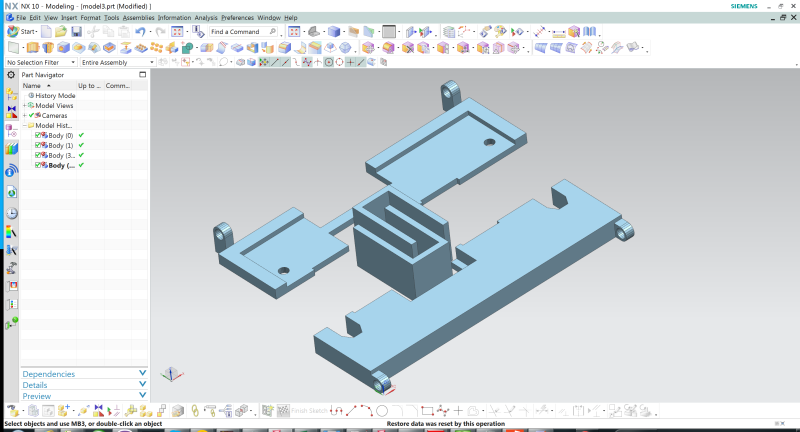
Task: Click the Start button
Action: point(22,32)
